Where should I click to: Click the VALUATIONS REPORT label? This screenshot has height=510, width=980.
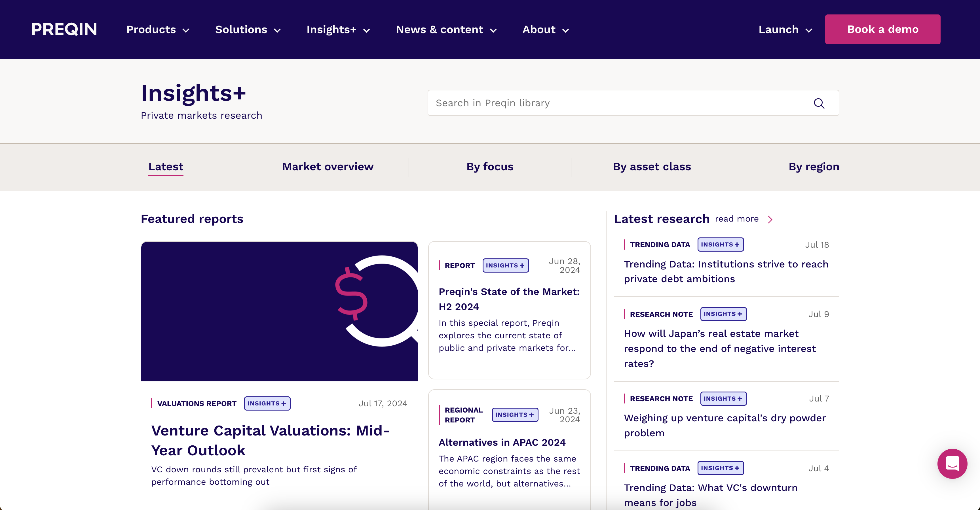pos(197,403)
